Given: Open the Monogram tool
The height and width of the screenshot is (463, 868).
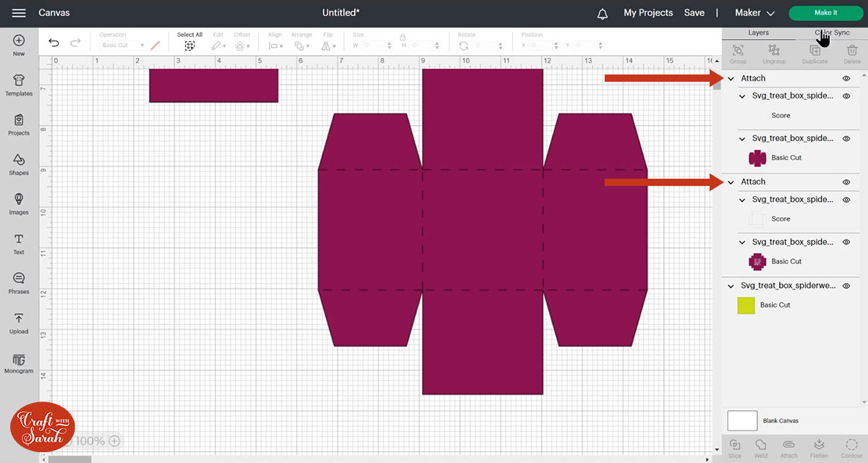Looking at the screenshot, I should point(19,362).
